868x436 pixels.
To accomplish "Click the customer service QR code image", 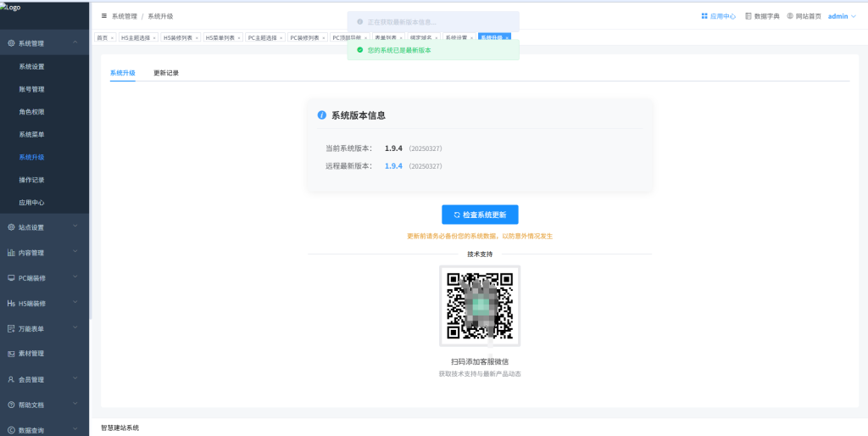I will click(480, 306).
